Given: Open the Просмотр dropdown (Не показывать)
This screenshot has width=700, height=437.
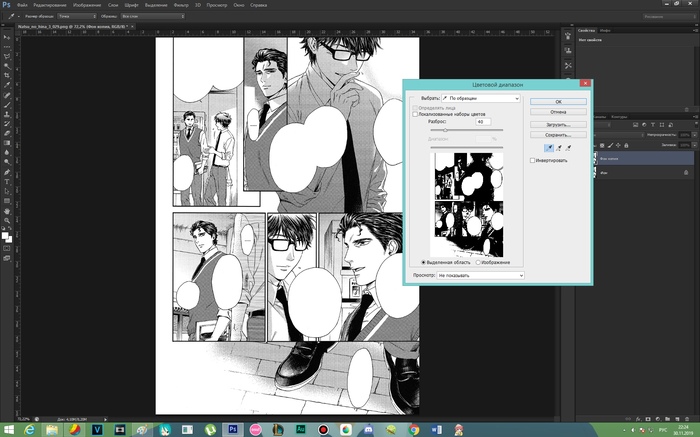Looking at the screenshot, I should coord(480,275).
